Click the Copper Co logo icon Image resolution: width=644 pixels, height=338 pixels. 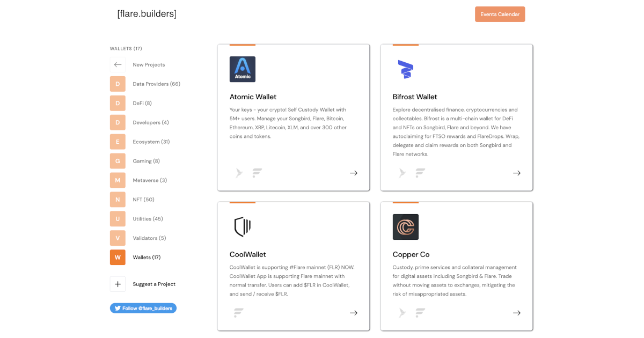point(406,226)
